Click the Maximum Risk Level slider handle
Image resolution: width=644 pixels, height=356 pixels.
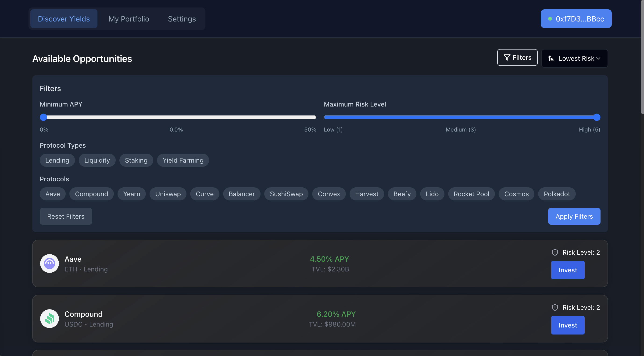597,117
